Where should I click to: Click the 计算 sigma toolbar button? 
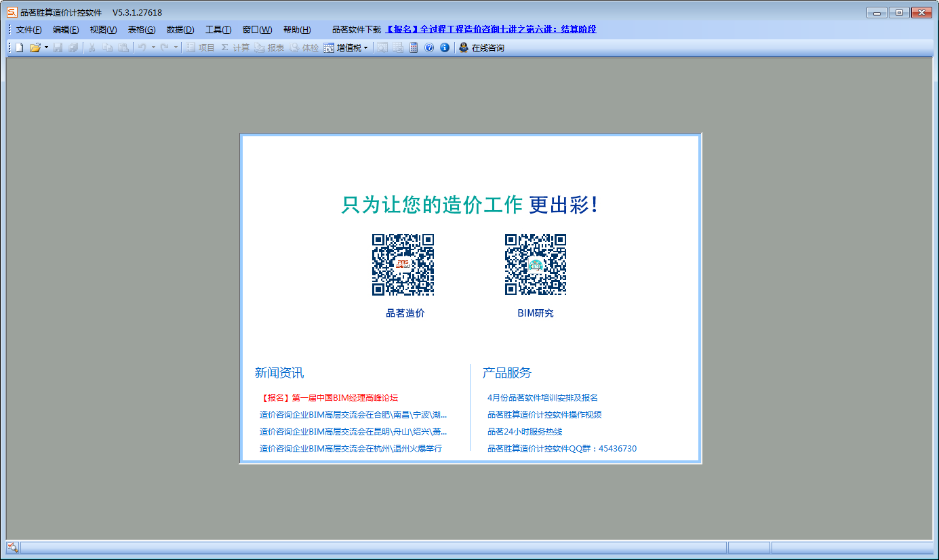pyautogui.click(x=235, y=47)
